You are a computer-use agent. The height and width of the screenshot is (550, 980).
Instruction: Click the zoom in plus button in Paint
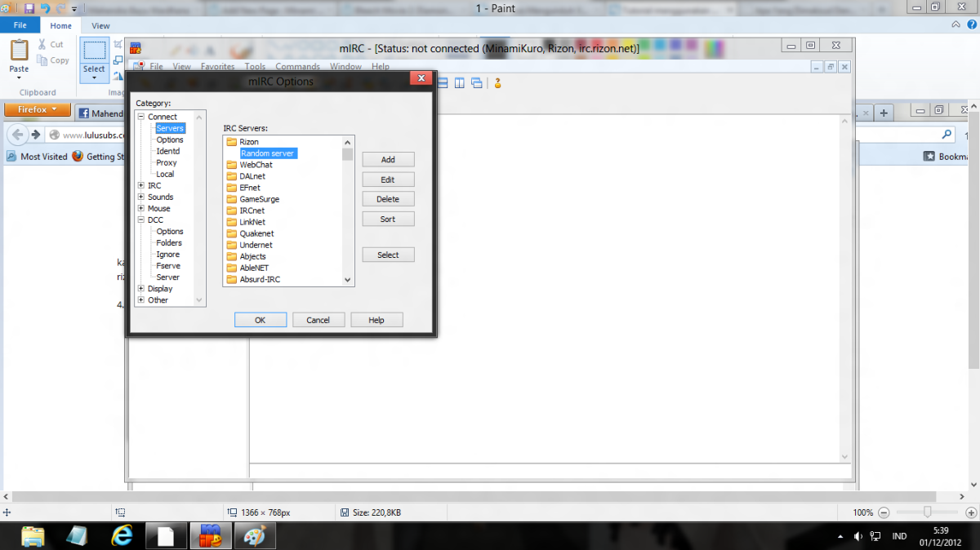[x=970, y=512]
